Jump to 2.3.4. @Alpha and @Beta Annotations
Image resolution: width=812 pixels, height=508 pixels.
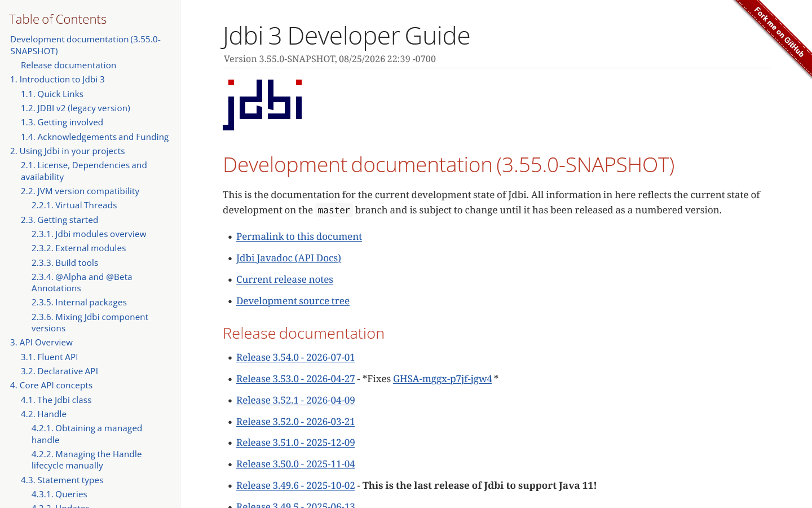click(82, 283)
